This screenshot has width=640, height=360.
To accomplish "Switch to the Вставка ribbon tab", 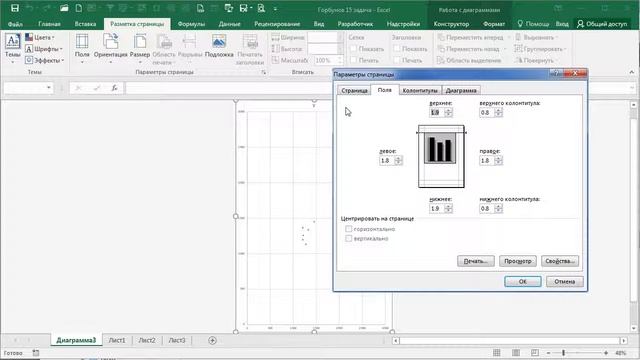I will coord(85,24).
